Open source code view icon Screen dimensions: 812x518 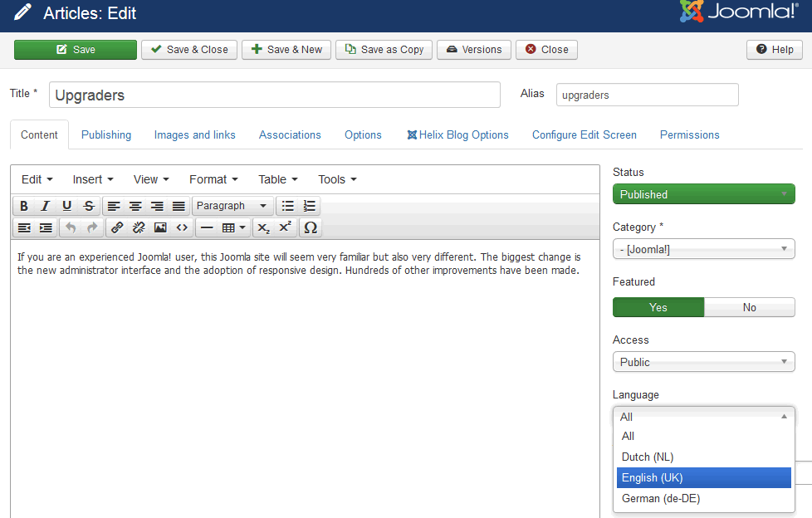[182, 227]
